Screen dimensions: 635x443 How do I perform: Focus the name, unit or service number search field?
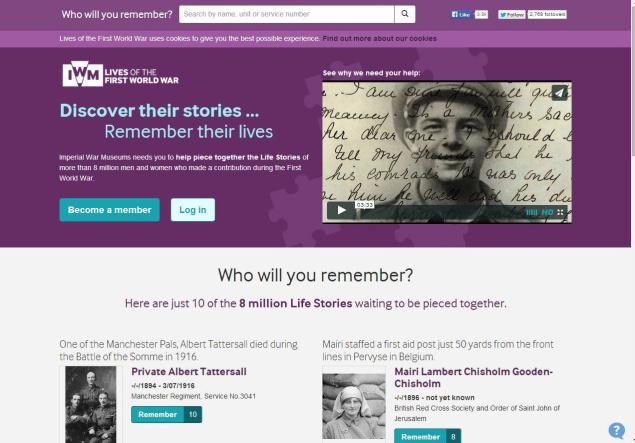coord(287,14)
